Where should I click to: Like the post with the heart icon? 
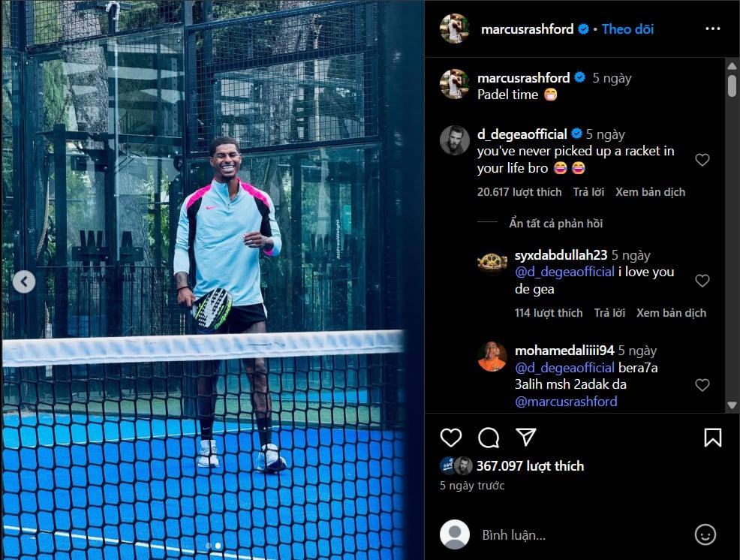tap(451, 438)
